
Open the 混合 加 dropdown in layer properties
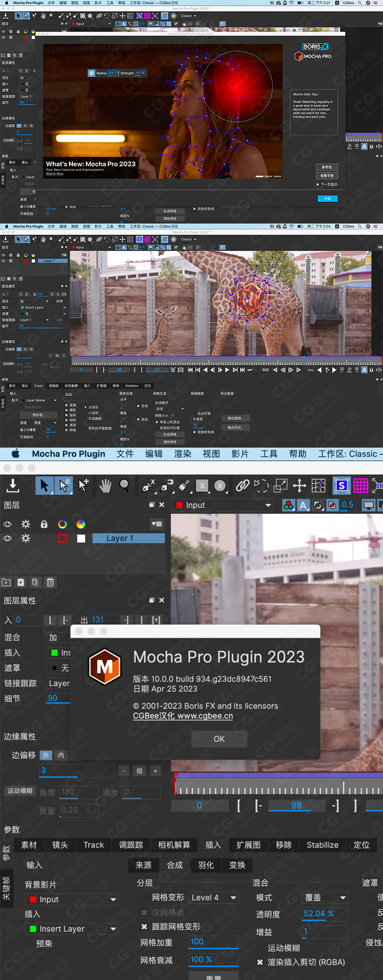coord(58,638)
